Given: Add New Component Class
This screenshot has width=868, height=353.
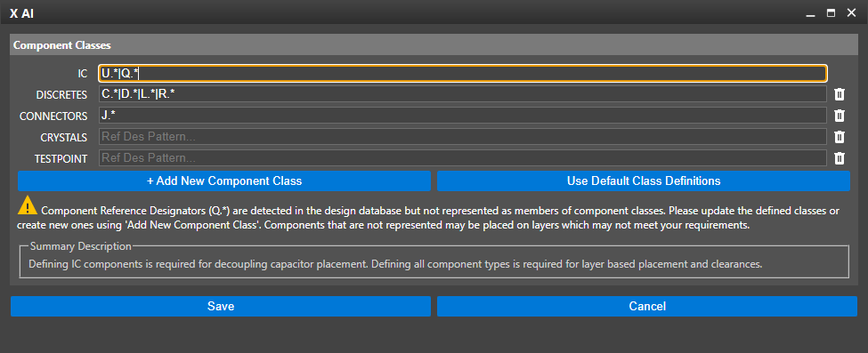Looking at the screenshot, I should [224, 181].
